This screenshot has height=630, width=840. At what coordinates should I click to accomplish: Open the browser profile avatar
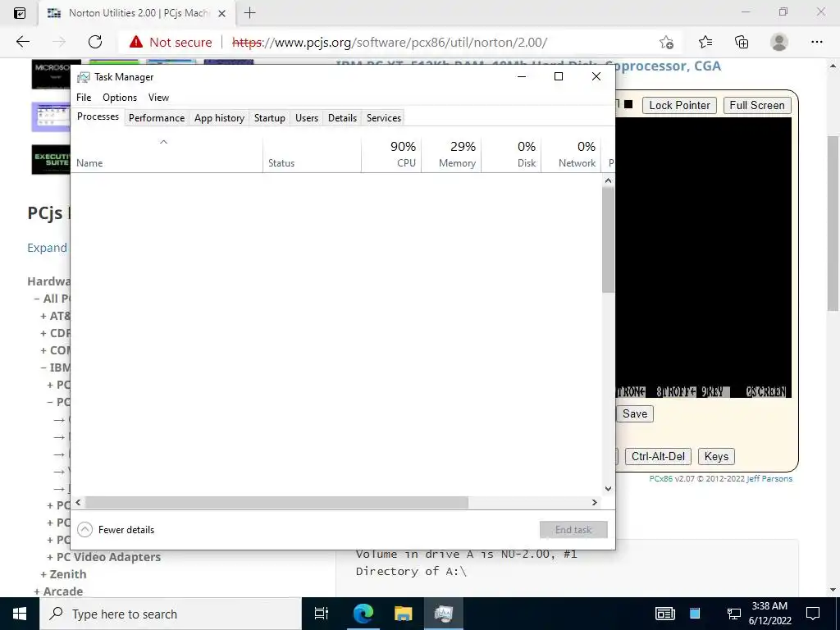click(778, 42)
